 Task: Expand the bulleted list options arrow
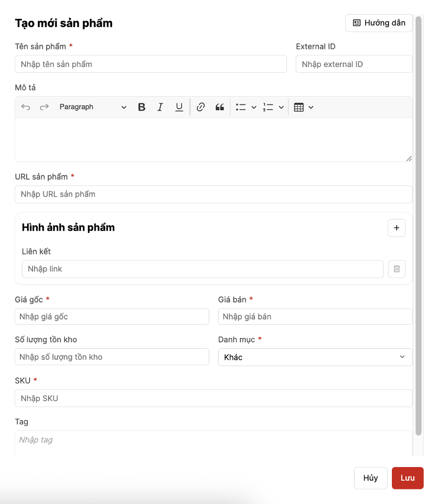tap(253, 107)
